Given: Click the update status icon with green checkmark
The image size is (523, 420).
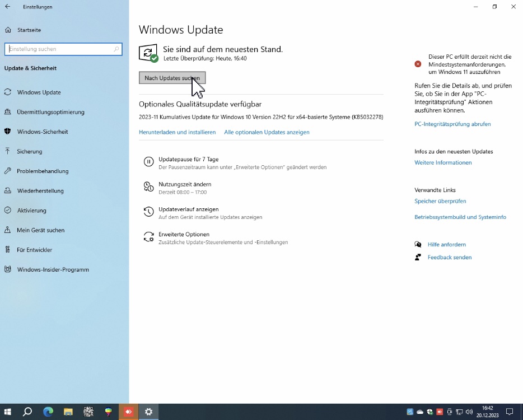Looking at the screenshot, I should click(x=148, y=53).
